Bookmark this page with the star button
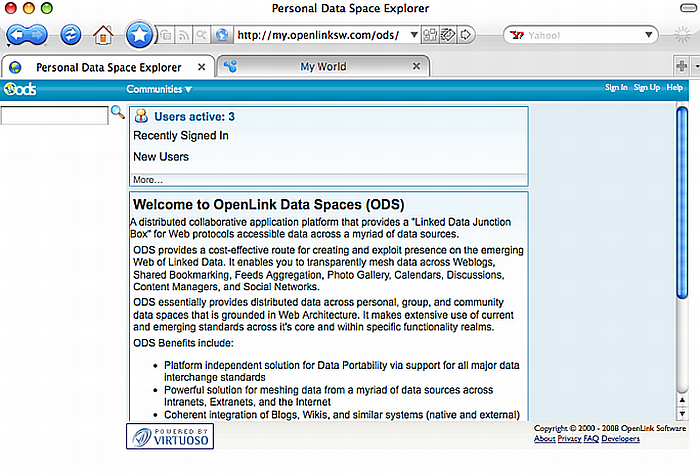This screenshot has width=700, height=476. (x=139, y=35)
